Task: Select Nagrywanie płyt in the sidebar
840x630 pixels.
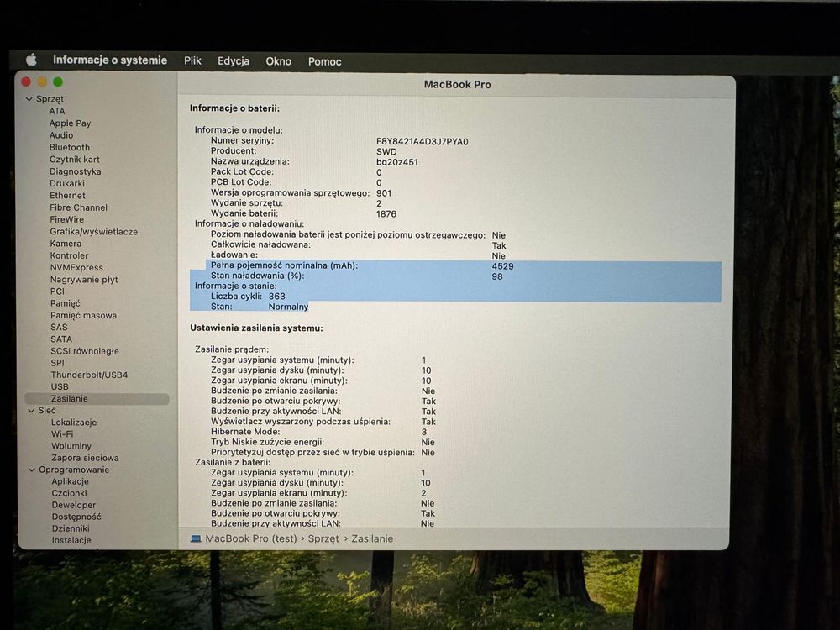Action: pos(84,279)
